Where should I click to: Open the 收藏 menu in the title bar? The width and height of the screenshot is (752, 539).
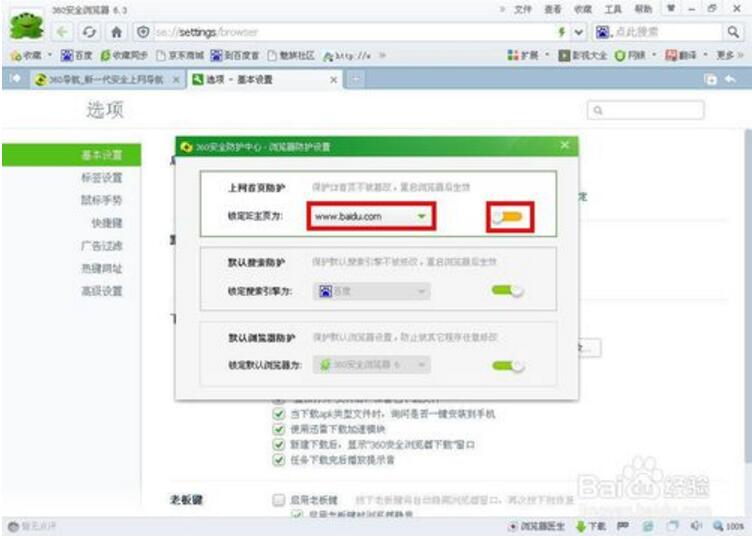click(583, 9)
